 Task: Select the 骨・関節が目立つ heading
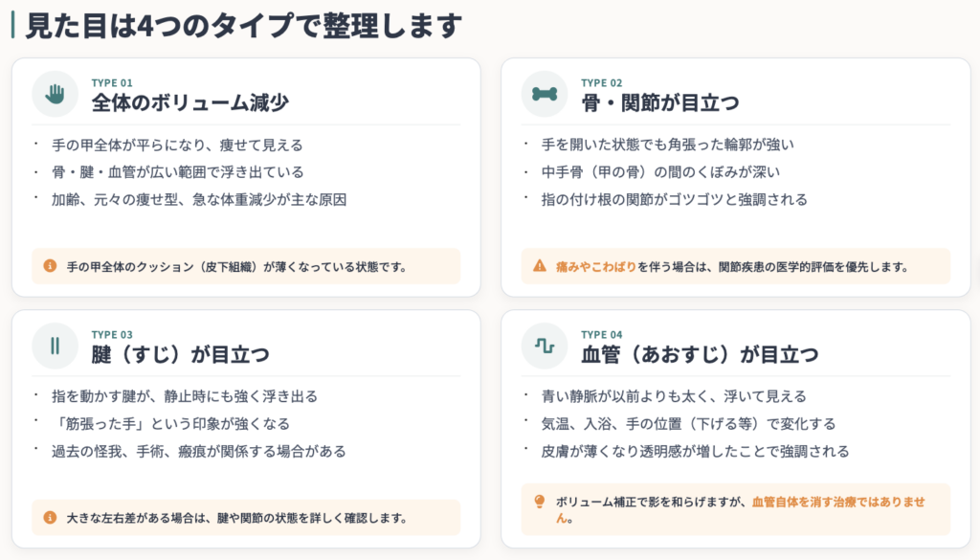click(660, 102)
